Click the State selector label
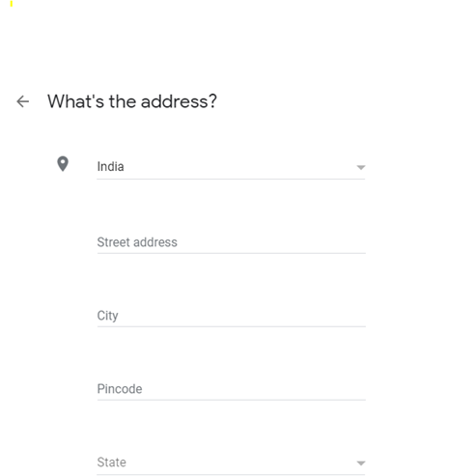 (x=112, y=462)
